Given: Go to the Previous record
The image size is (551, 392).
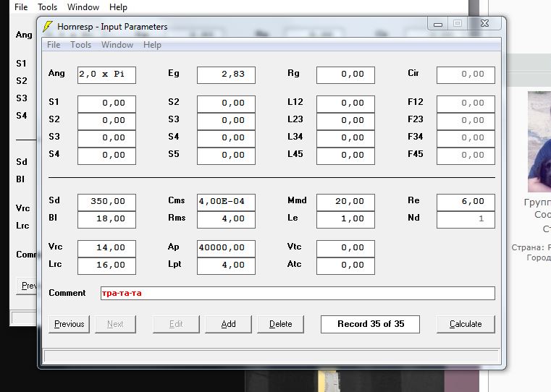Looking at the screenshot, I should (70, 324).
